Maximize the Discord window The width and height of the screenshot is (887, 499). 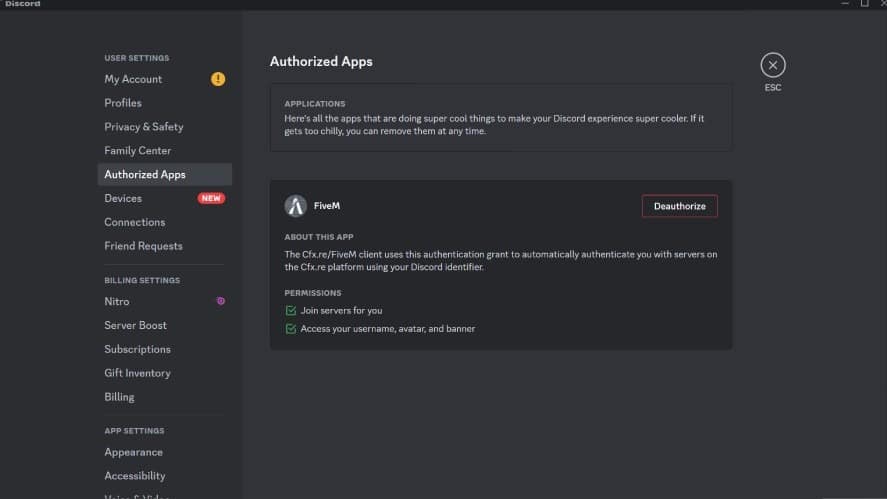tap(864, 3)
